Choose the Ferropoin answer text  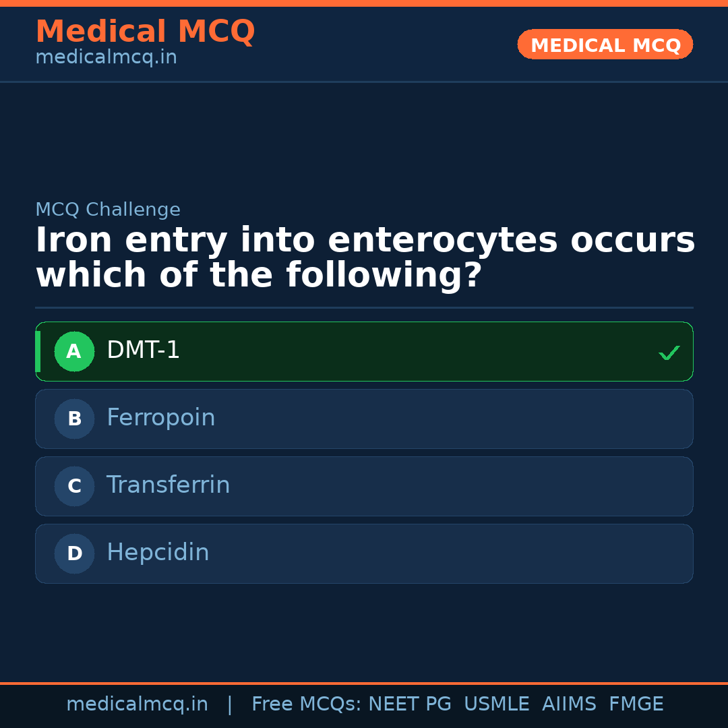pyautogui.click(x=160, y=418)
